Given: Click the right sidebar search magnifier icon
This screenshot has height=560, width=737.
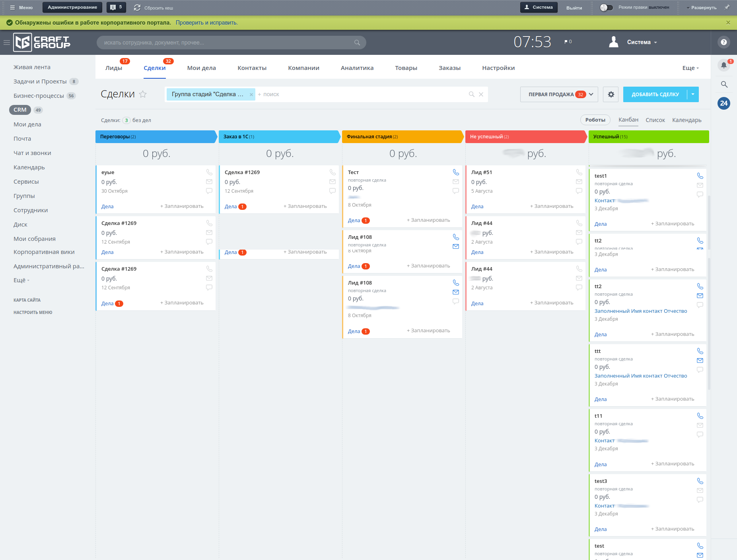Looking at the screenshot, I should click(724, 84).
